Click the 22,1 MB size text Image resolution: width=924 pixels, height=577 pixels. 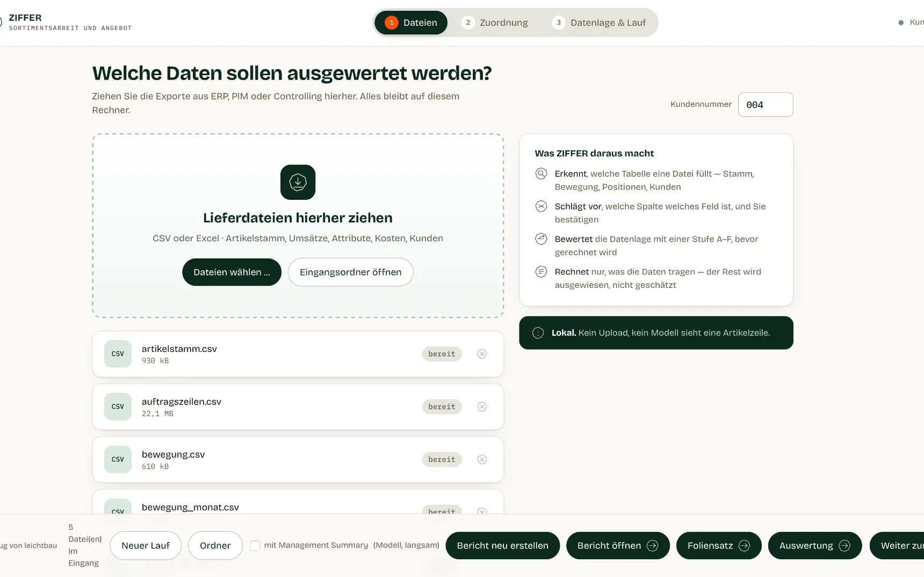coord(157,414)
